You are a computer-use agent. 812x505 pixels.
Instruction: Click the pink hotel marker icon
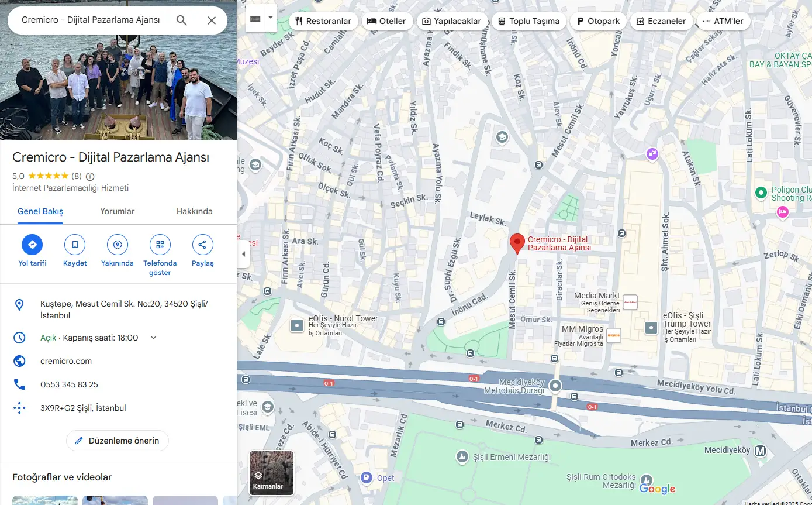click(782, 212)
